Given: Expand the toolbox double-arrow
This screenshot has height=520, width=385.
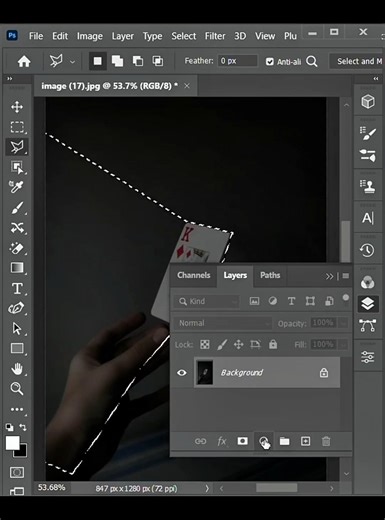Looking at the screenshot, I should click(x=10, y=79).
